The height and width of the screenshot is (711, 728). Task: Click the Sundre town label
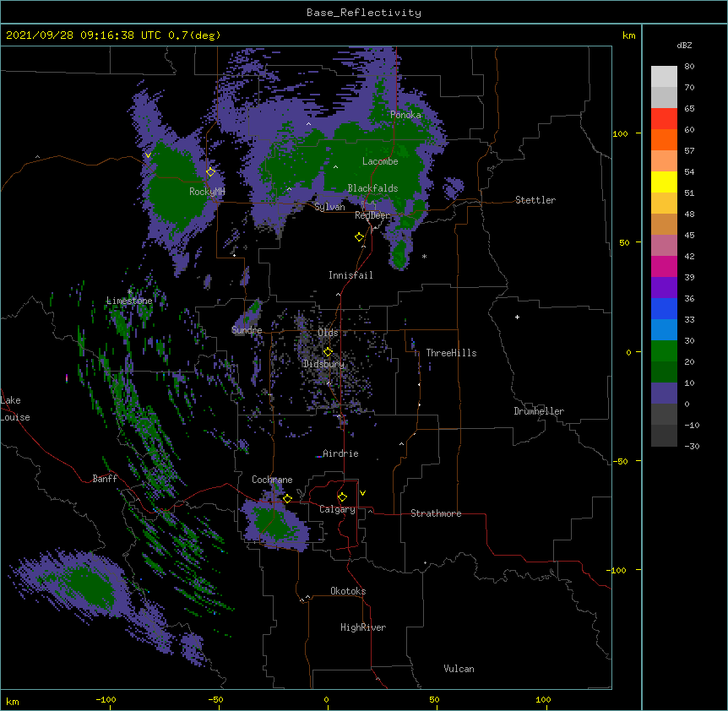click(x=247, y=330)
